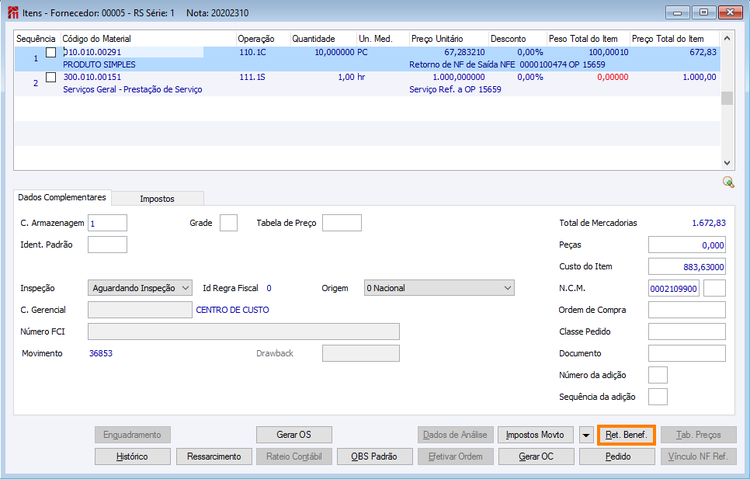This screenshot has width=750, height=479.
Task: Click the Operação column header
Action: point(263,39)
